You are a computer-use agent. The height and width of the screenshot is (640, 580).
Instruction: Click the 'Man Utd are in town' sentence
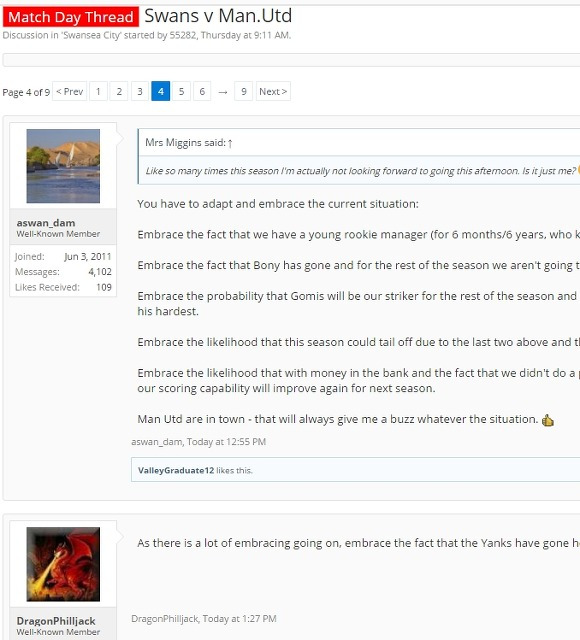[x=338, y=419]
